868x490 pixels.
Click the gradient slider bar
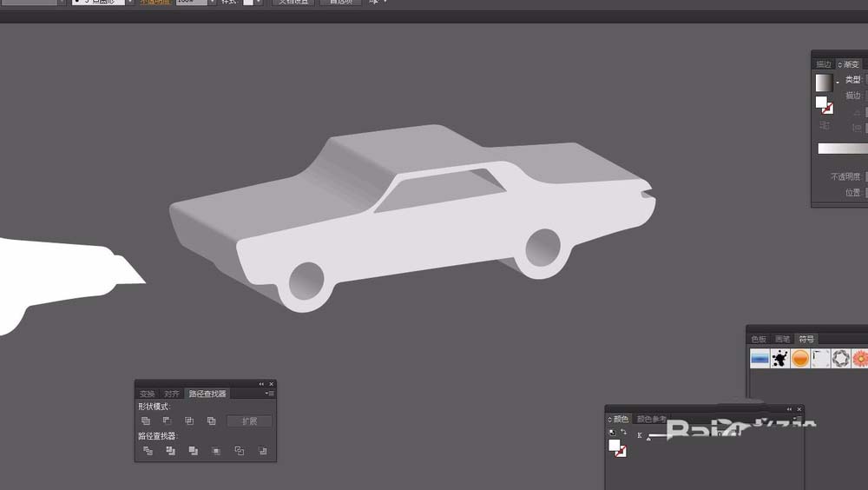(x=843, y=148)
